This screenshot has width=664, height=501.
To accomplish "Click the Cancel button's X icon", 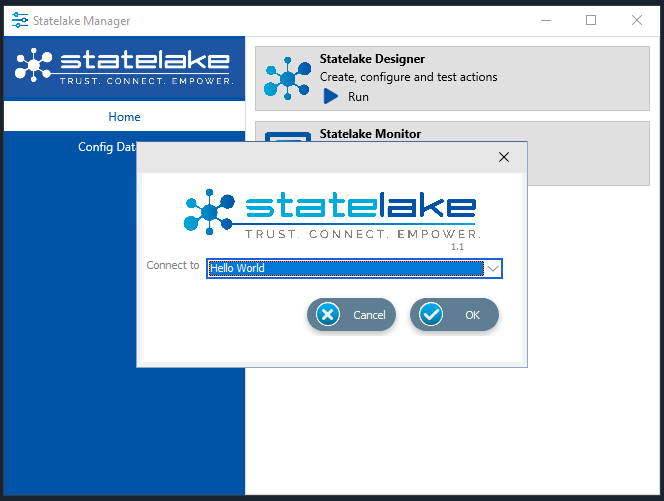I will [x=328, y=314].
